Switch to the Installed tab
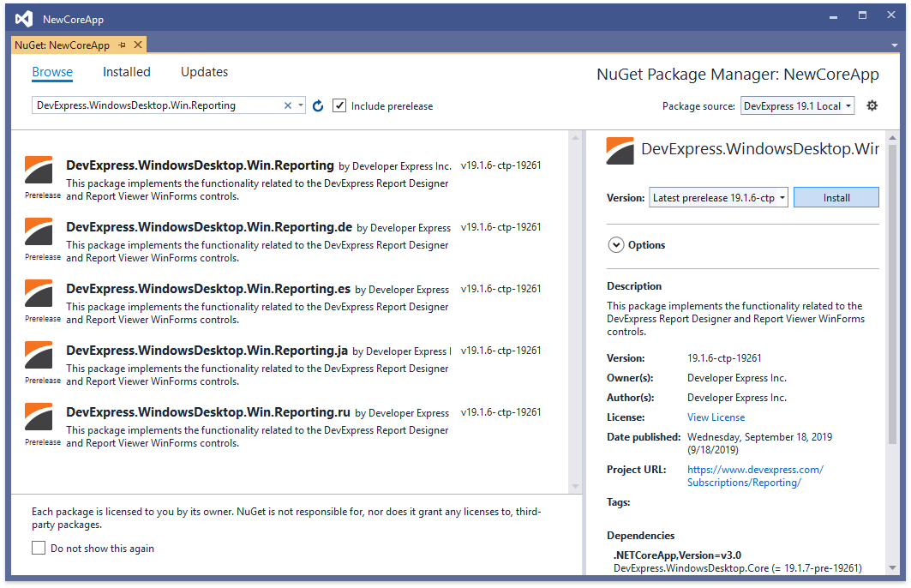Screen dimensions: 911x588 coord(126,72)
